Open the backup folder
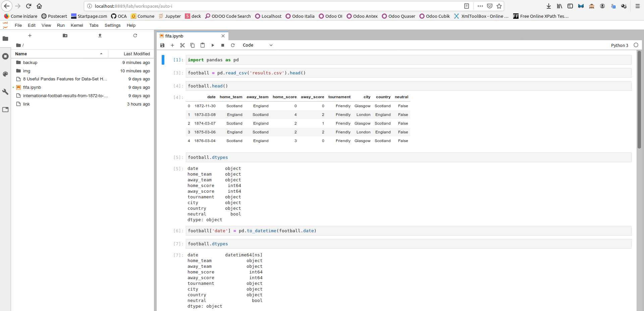644x311 pixels. (83, 63)
